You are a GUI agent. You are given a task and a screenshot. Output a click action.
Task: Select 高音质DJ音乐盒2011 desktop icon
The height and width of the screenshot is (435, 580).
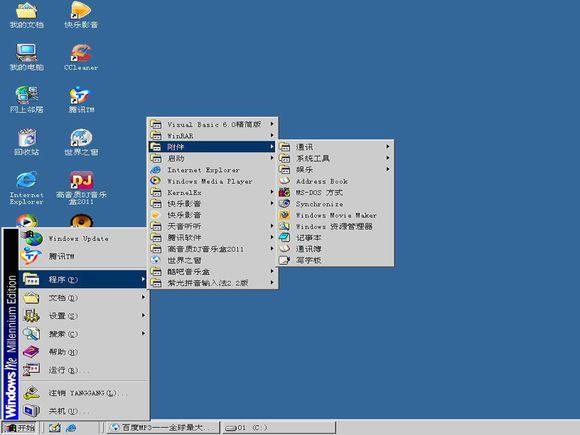click(x=81, y=188)
